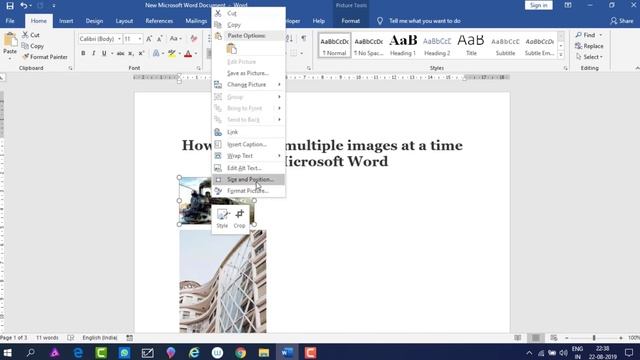640x360 pixels.
Task: Click the building picture in the document
Action: [223, 281]
